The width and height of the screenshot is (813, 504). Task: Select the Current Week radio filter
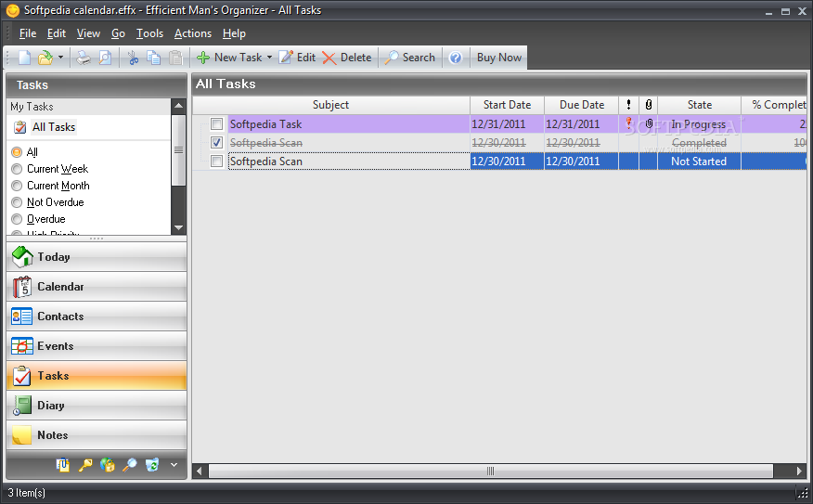[x=17, y=169]
